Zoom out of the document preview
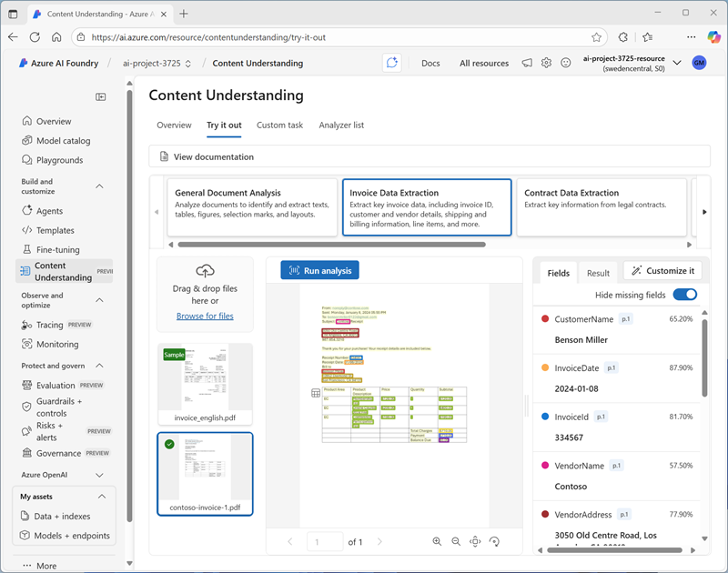This screenshot has width=728, height=573. click(456, 541)
